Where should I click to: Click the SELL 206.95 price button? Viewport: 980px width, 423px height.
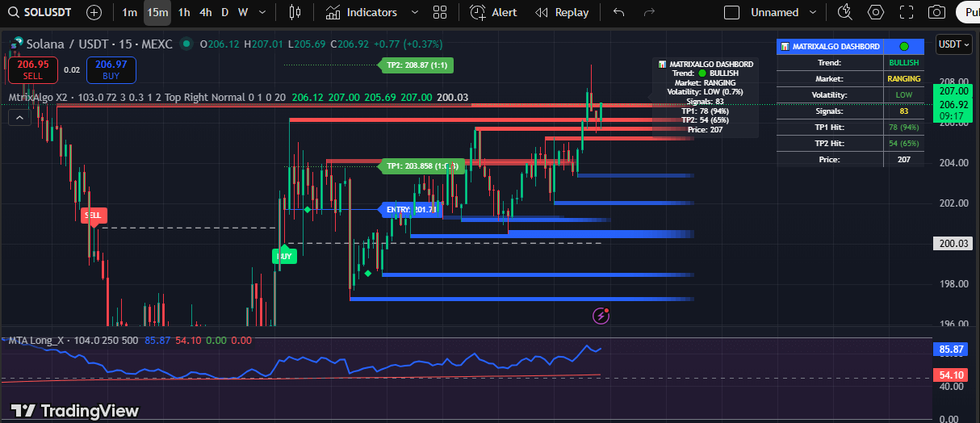tap(32, 69)
